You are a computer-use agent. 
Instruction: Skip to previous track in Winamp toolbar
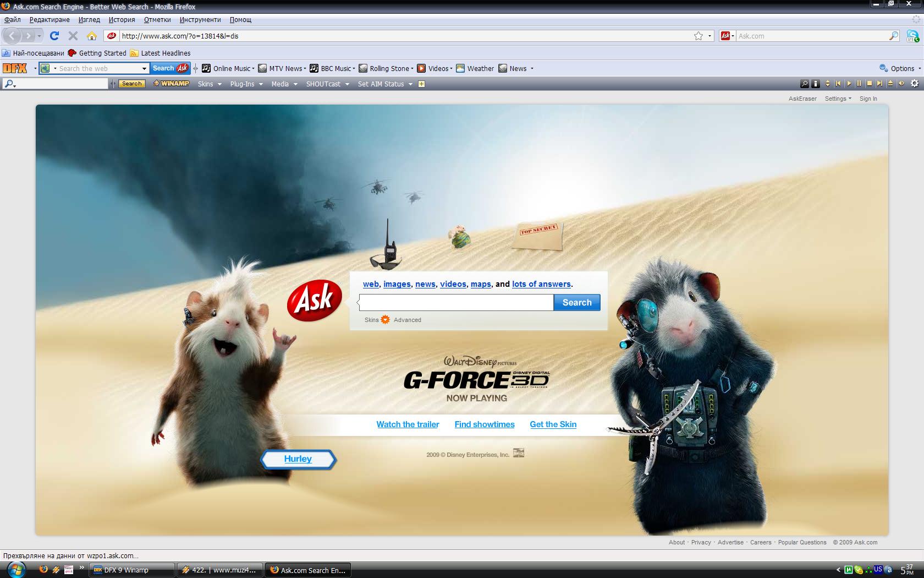pyautogui.click(x=838, y=84)
